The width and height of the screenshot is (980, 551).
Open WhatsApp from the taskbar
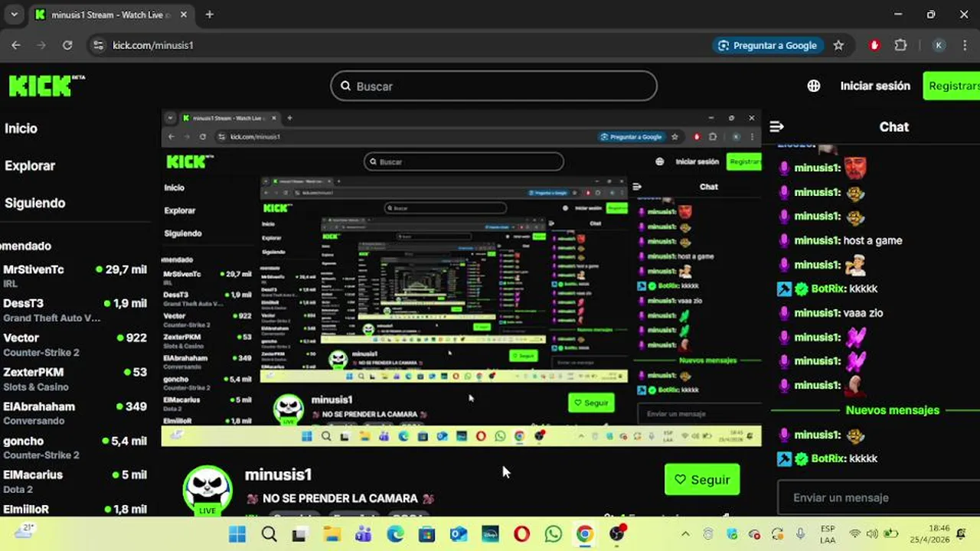pos(554,534)
